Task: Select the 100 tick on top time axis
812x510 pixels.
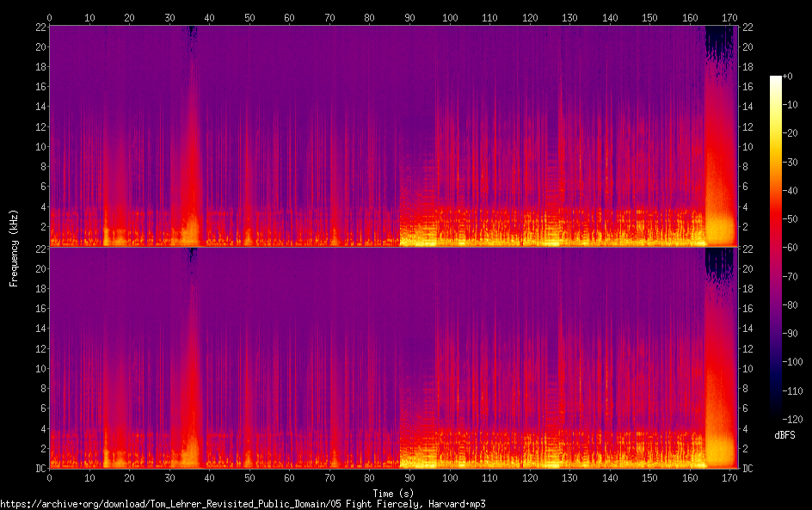Action: tap(449, 17)
